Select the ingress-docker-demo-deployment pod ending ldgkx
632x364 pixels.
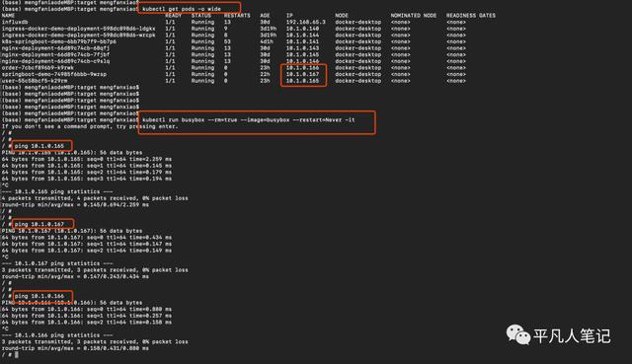pos(79,29)
